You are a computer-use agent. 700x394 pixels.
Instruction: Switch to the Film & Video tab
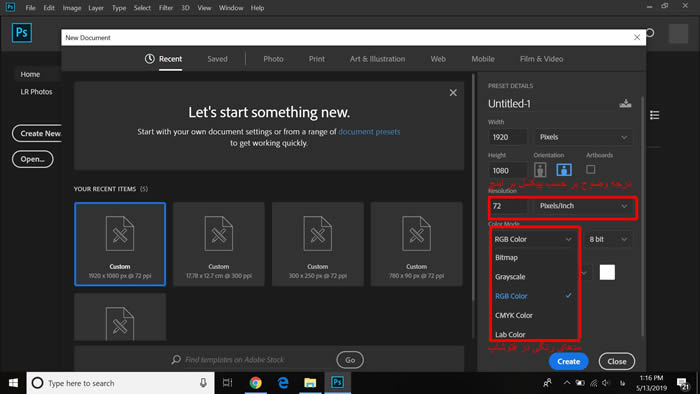click(x=542, y=59)
